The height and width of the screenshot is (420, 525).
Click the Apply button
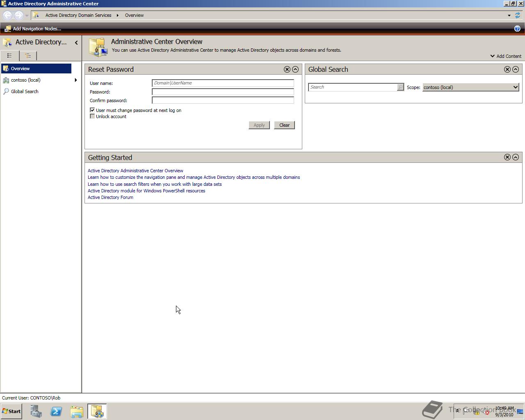pos(259,125)
